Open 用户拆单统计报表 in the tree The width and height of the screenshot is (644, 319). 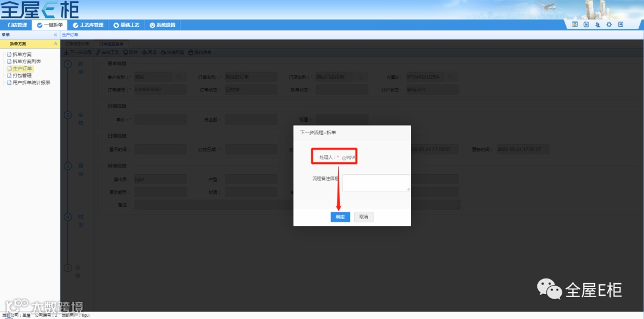(x=31, y=82)
